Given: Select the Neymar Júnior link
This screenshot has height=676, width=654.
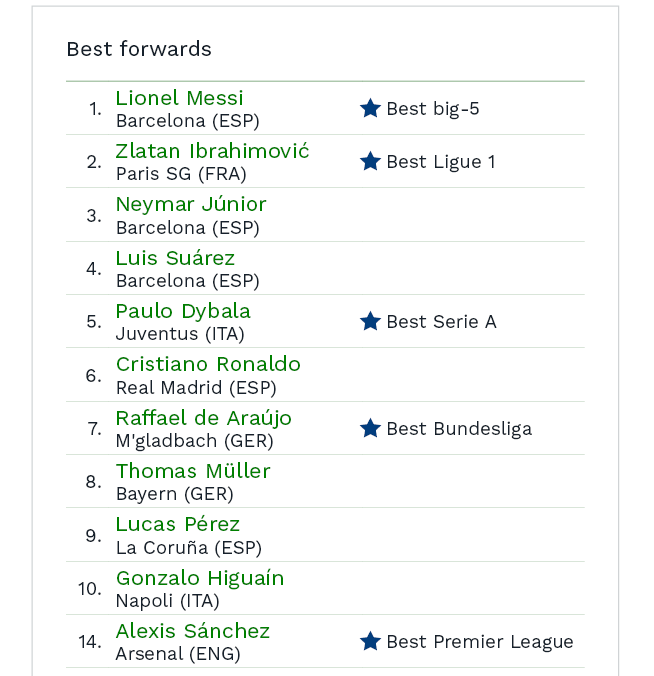Looking at the screenshot, I should (191, 204).
